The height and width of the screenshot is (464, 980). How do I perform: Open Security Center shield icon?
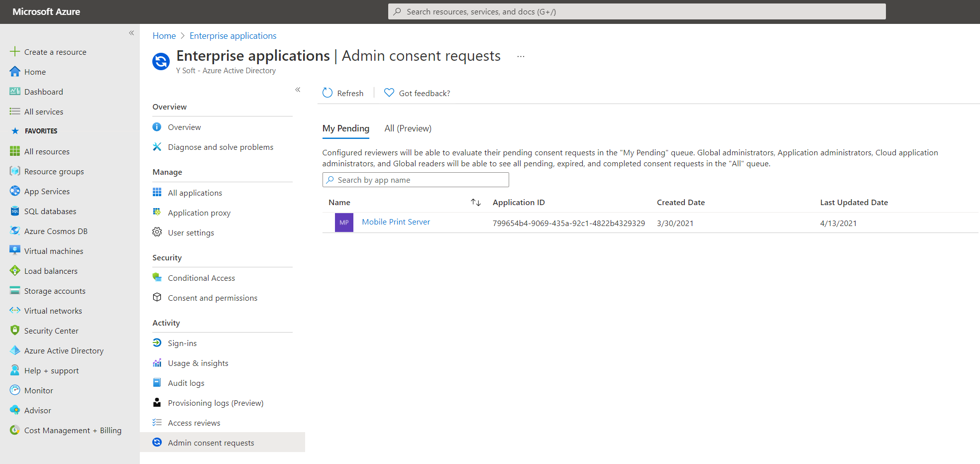click(x=15, y=331)
